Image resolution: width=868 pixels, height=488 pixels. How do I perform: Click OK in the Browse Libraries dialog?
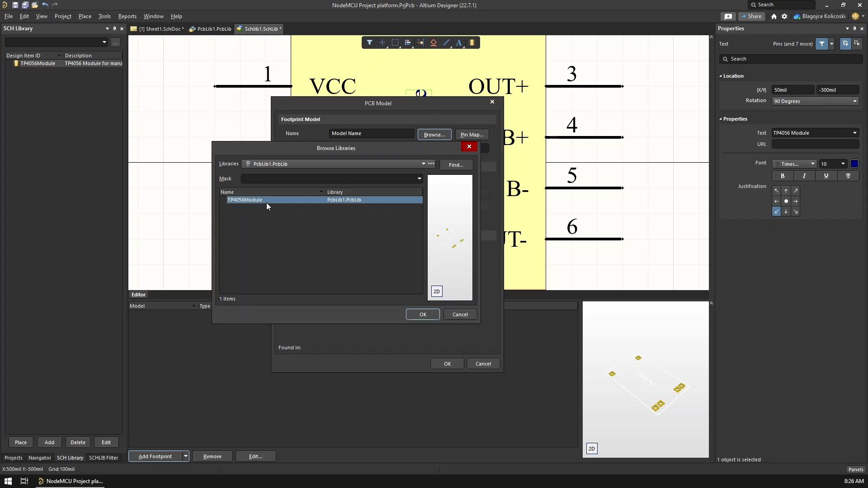423,314
